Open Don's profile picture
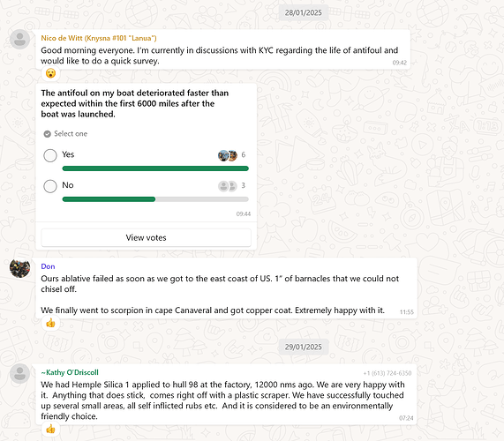The image size is (504, 441). (20, 268)
